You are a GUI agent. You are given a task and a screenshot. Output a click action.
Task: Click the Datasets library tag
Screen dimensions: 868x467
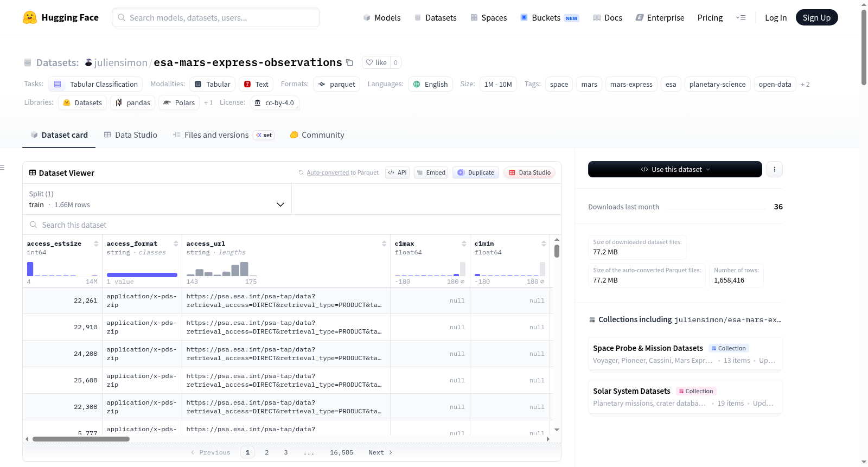pyautogui.click(x=82, y=103)
